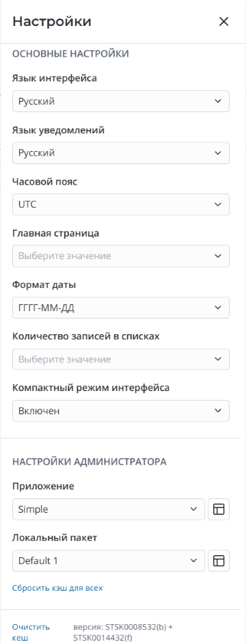Click version text STSK0008532(b)

[x=131, y=627]
